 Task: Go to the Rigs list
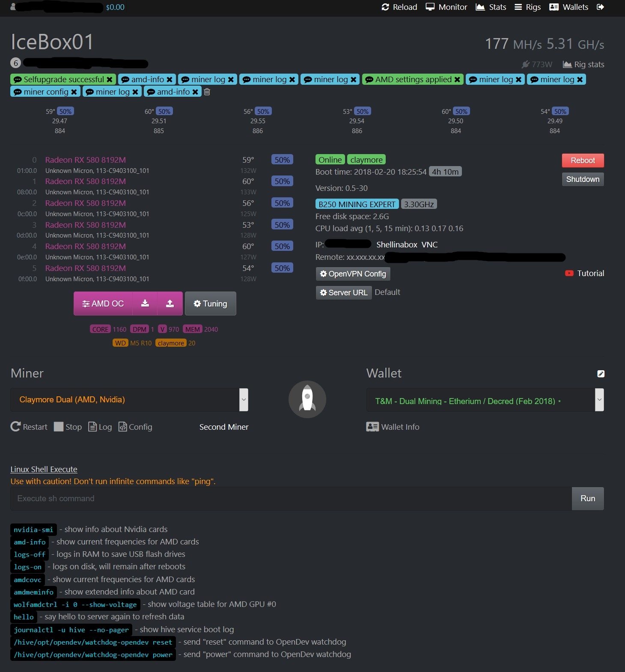[x=527, y=7]
